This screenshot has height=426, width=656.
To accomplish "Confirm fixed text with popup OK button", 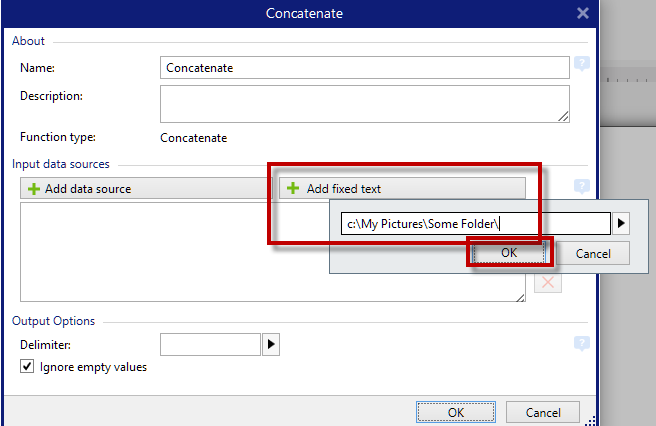I will click(509, 253).
